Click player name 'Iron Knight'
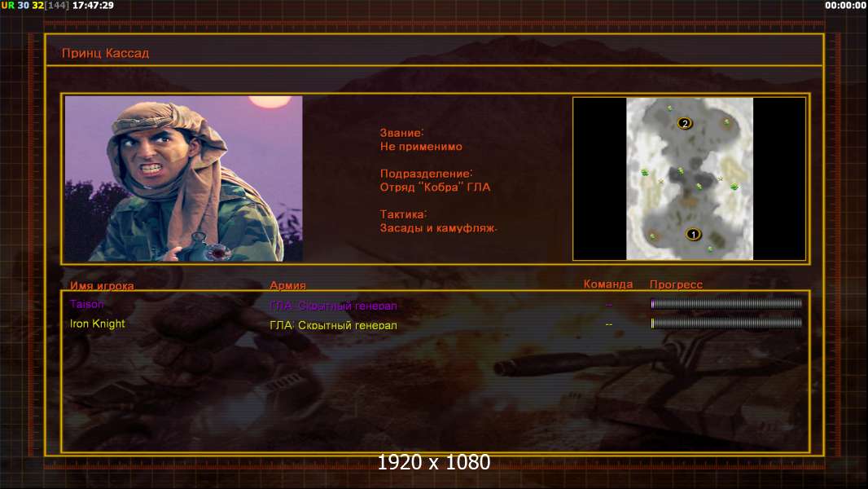Image resolution: width=868 pixels, height=489 pixels. pos(98,324)
